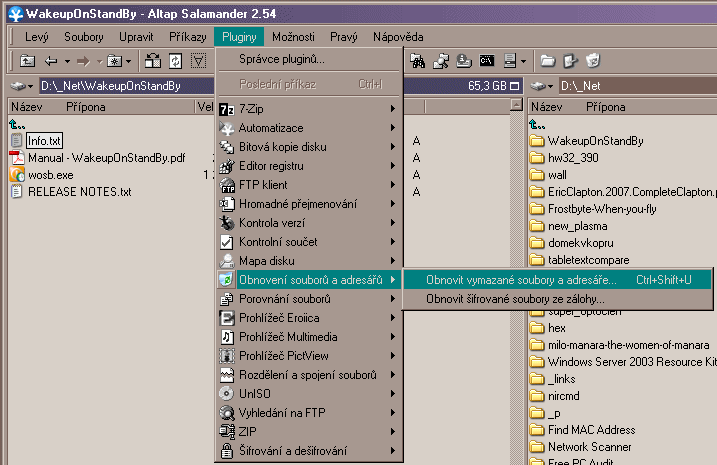717x465 pixels.
Task: Click the PDF icon of Manual - WakeupOnStandBy.pdf
Action: (17, 158)
